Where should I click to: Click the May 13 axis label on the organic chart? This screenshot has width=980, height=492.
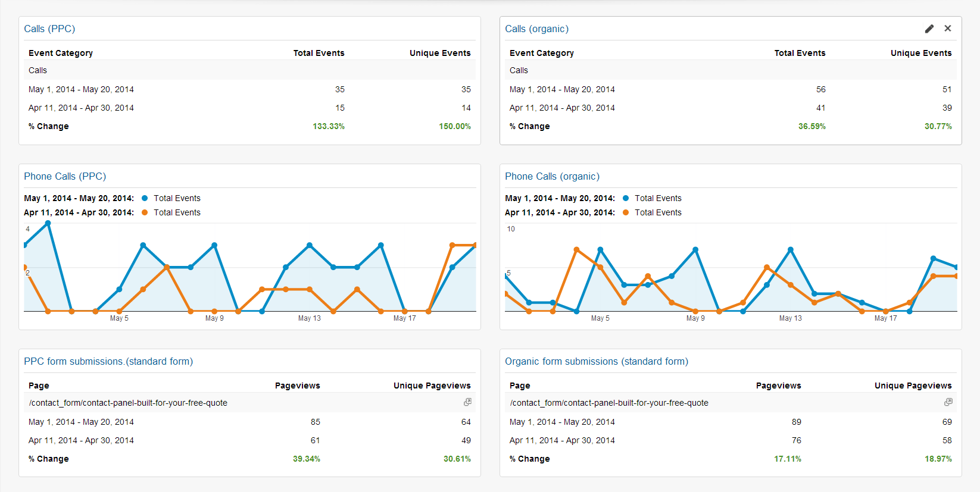(790, 318)
